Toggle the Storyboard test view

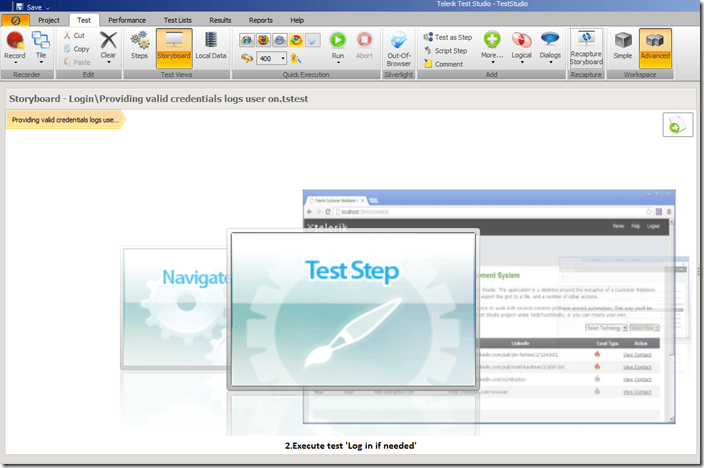pos(174,48)
